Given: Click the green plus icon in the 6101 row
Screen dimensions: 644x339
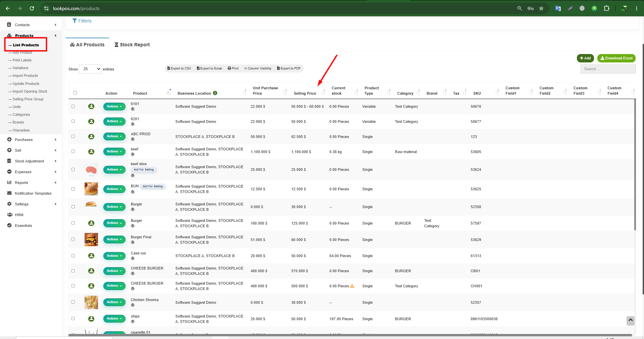Looking at the screenshot, I should pyautogui.click(x=91, y=106).
